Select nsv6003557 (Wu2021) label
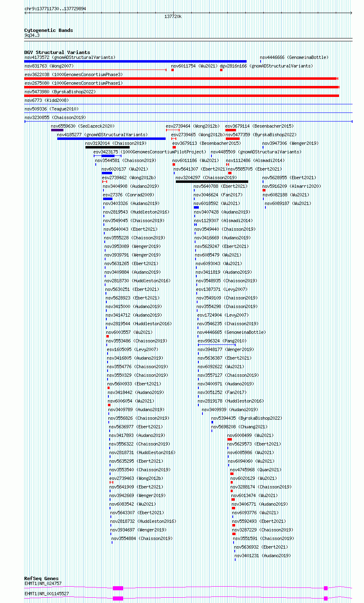The width and height of the screenshot is (364, 603). [129, 333]
